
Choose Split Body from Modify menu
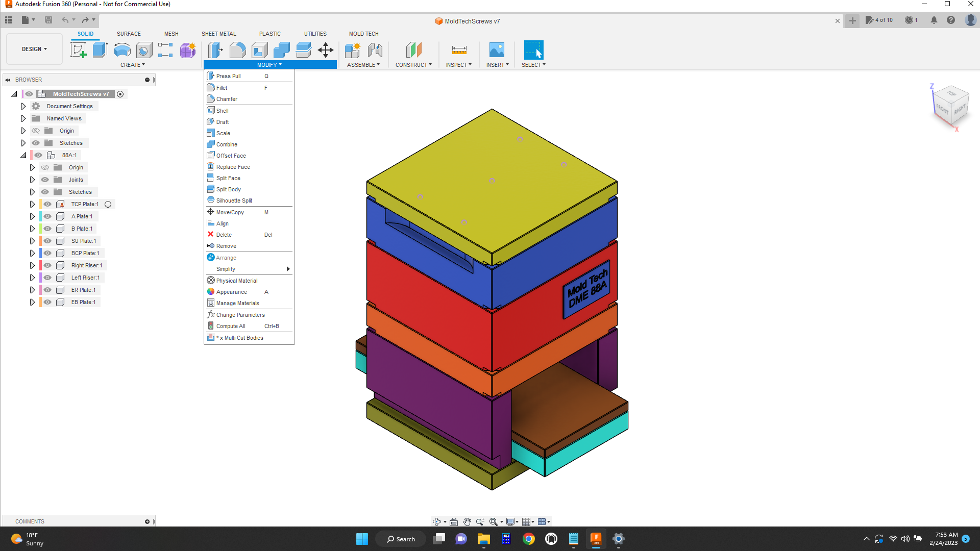pos(228,189)
